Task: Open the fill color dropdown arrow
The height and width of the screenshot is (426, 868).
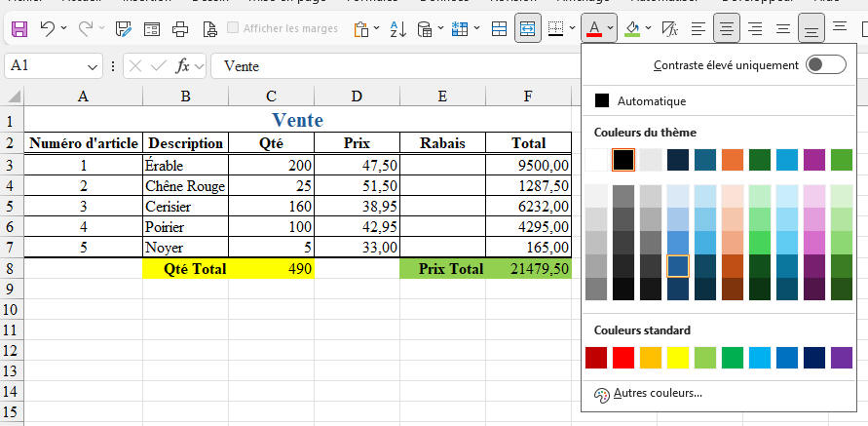Action: [x=648, y=28]
